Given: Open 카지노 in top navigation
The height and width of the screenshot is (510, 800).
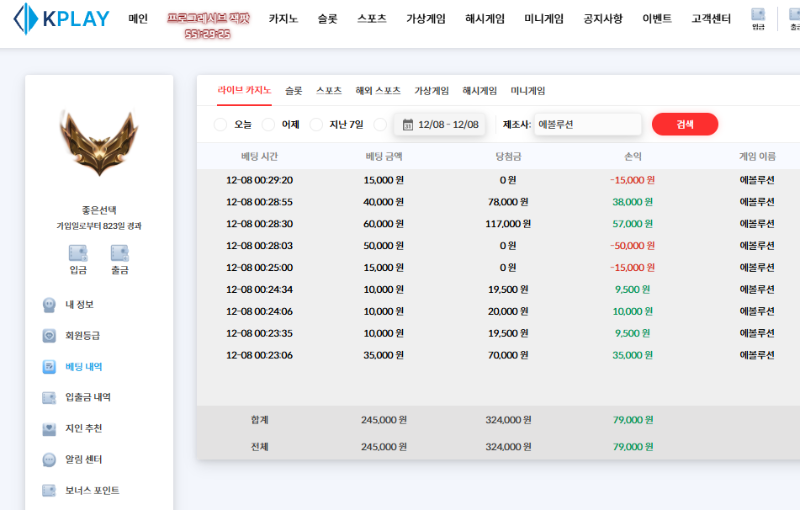Looking at the screenshot, I should (283, 19).
